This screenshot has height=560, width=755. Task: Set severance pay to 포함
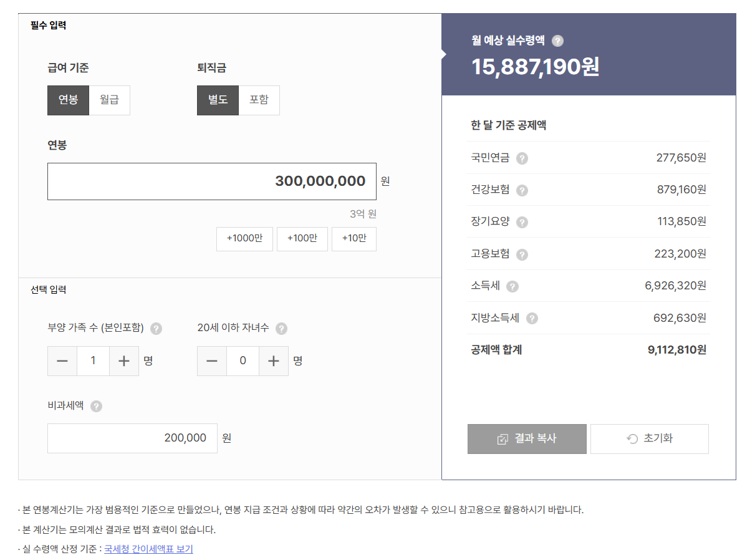(259, 100)
